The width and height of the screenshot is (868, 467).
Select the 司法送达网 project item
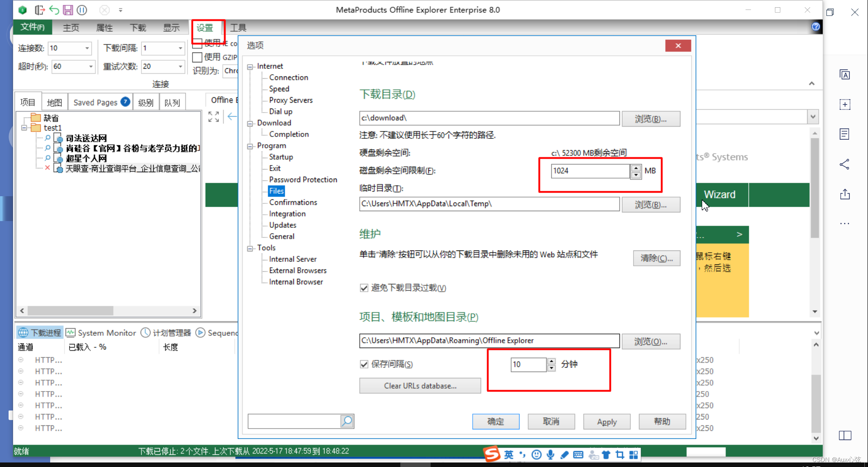pyautogui.click(x=86, y=138)
